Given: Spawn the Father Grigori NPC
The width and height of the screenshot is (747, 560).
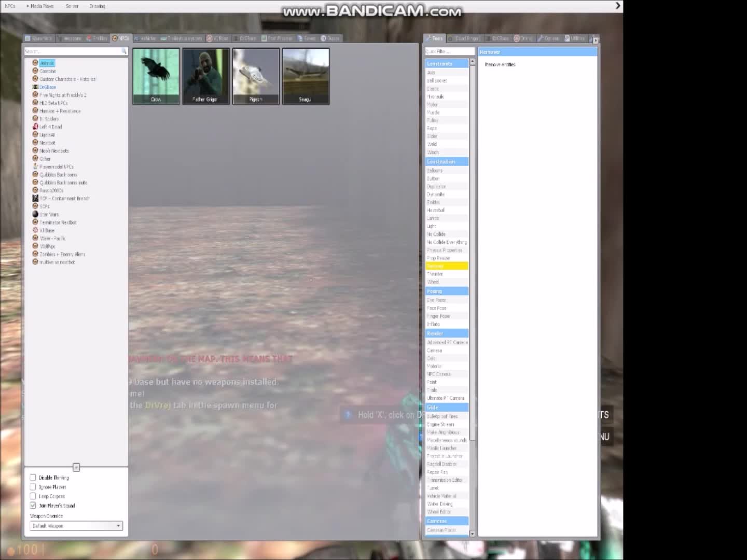Looking at the screenshot, I should (206, 76).
